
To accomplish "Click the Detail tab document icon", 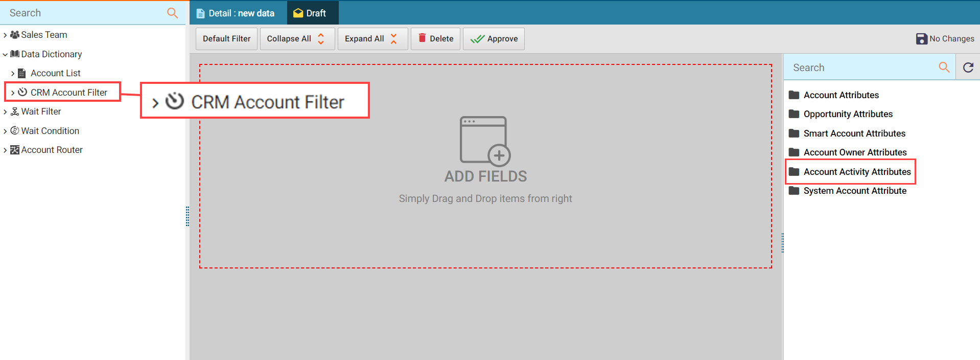I will (201, 13).
